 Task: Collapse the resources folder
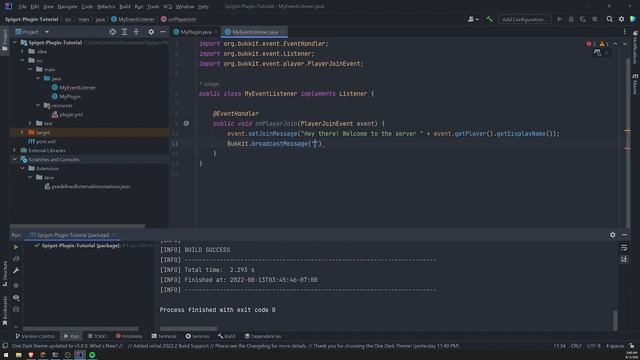click(38, 105)
